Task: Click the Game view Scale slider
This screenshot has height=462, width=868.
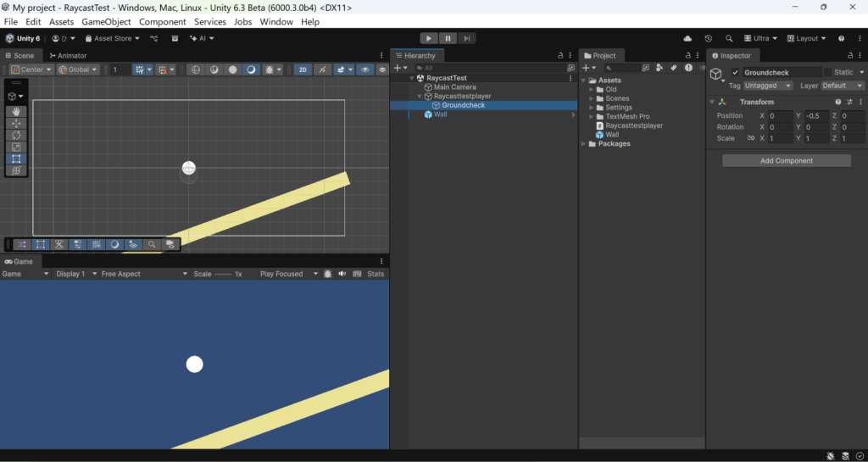Action: [x=223, y=274]
